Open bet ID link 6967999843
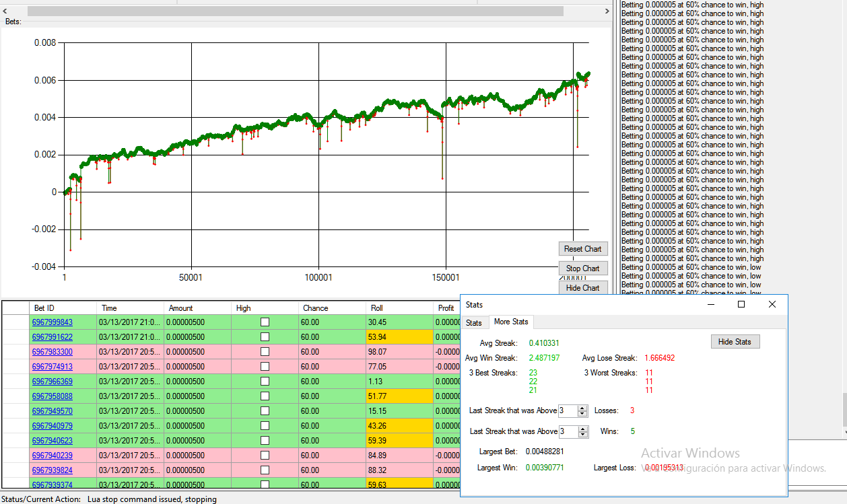Viewport: 847px width, 504px height. tap(53, 322)
